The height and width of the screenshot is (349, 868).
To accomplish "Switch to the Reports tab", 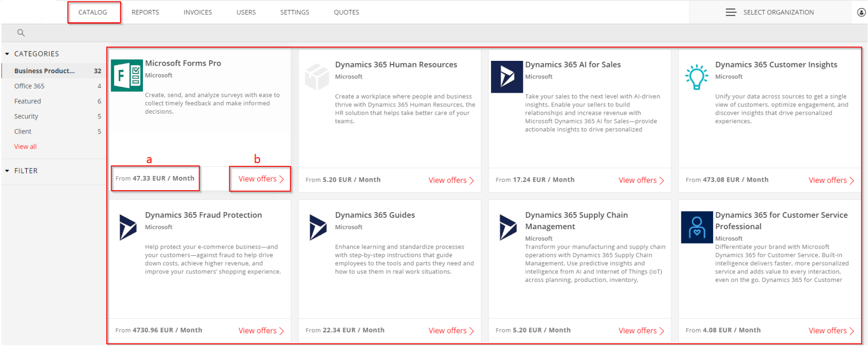I will pos(145,12).
